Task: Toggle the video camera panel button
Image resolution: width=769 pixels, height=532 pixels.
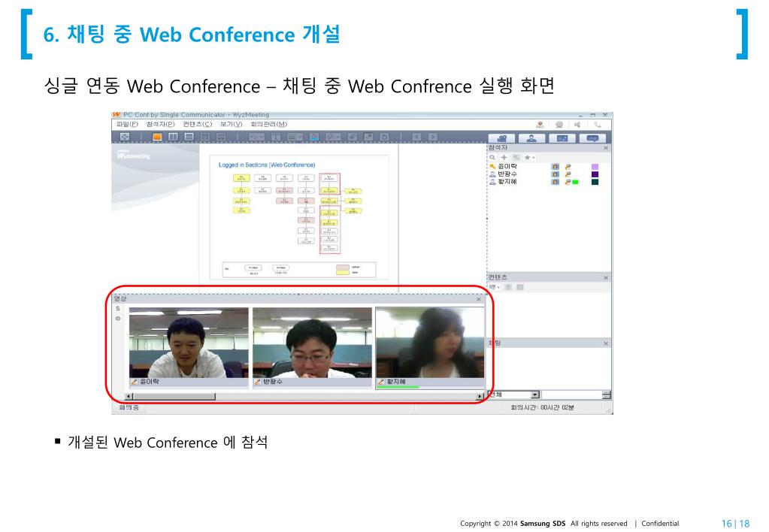Action: tap(501, 138)
